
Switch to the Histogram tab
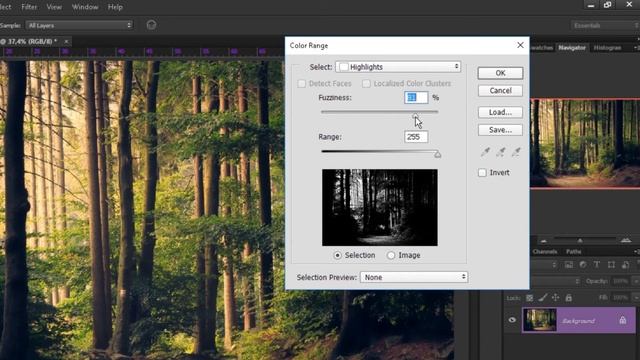(x=607, y=48)
